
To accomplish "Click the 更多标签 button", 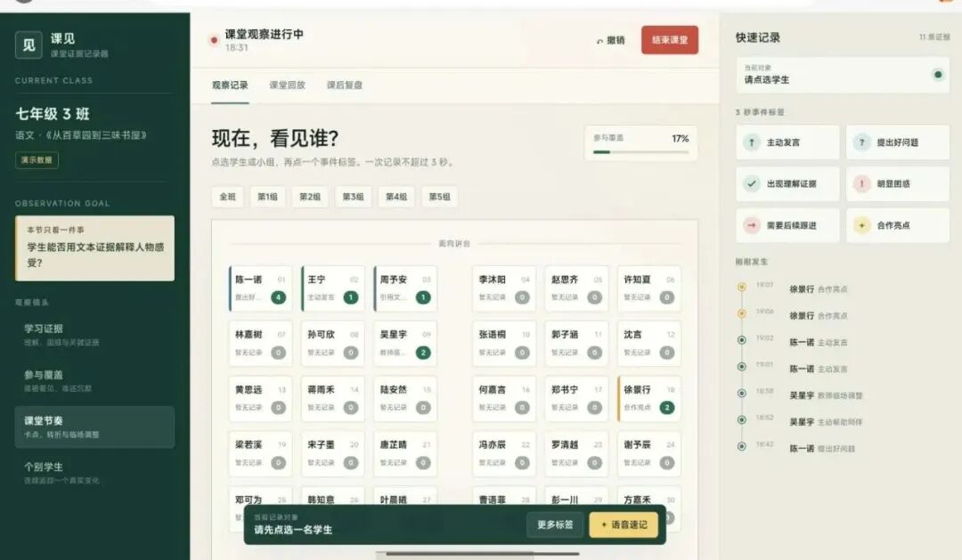I will pos(555,524).
